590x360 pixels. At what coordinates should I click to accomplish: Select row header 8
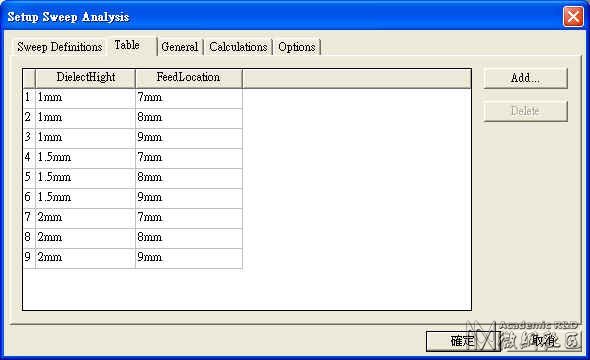(29, 238)
